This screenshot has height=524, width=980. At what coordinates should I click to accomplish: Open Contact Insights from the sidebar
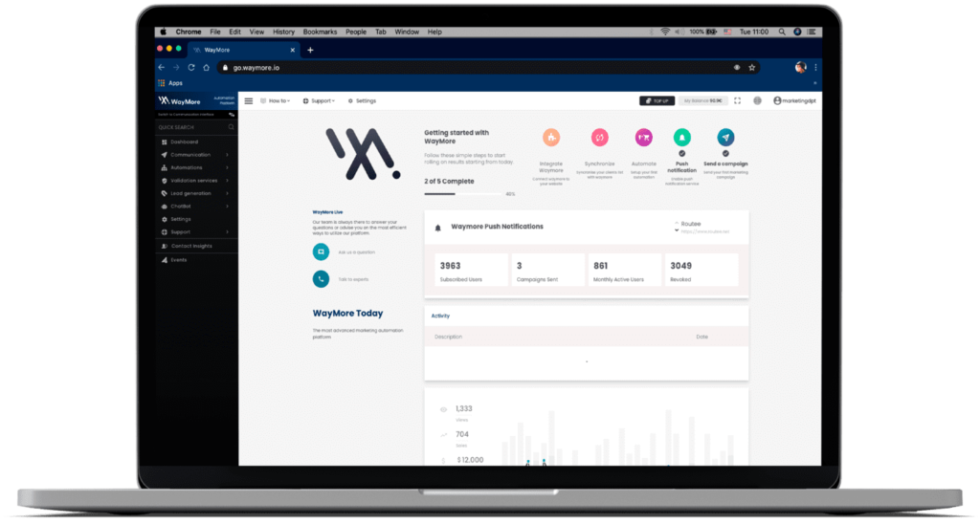[x=188, y=246]
